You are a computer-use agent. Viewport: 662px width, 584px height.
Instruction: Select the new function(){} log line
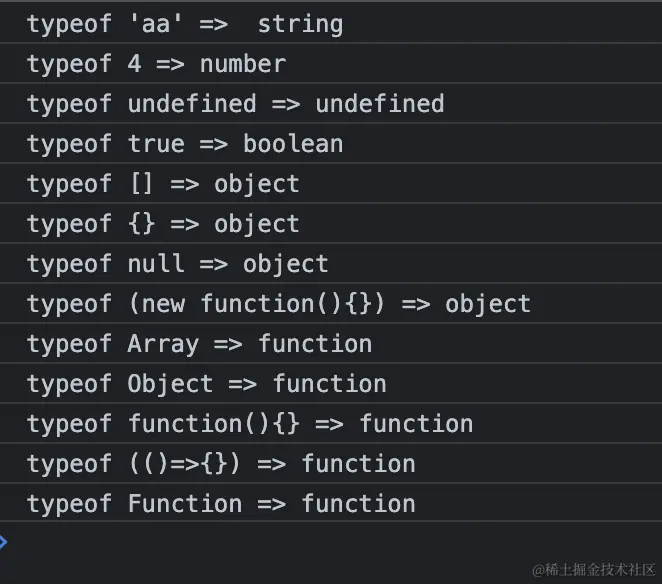(278, 304)
